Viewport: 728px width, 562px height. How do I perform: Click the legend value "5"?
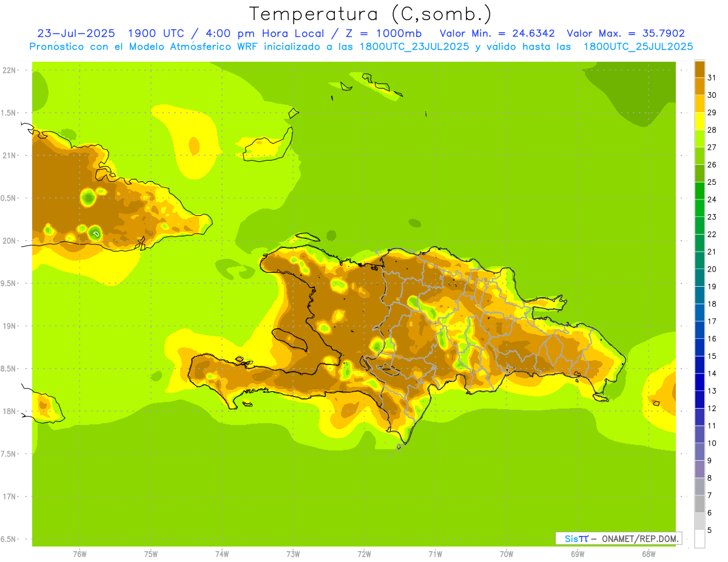[710, 530]
